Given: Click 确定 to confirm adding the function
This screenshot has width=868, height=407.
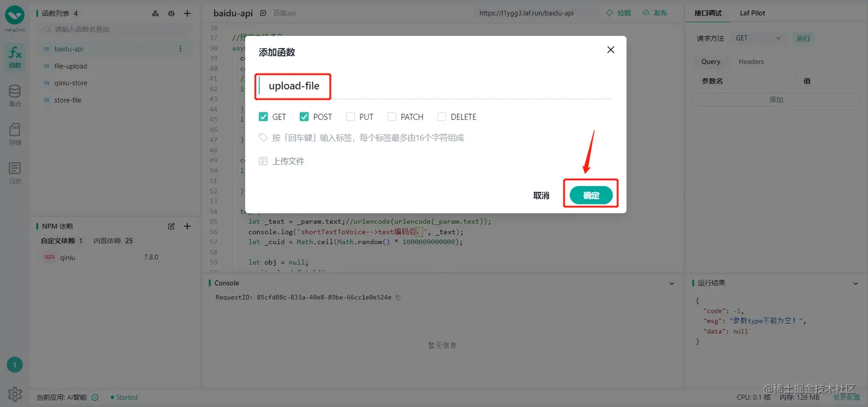Looking at the screenshot, I should click(x=591, y=195).
